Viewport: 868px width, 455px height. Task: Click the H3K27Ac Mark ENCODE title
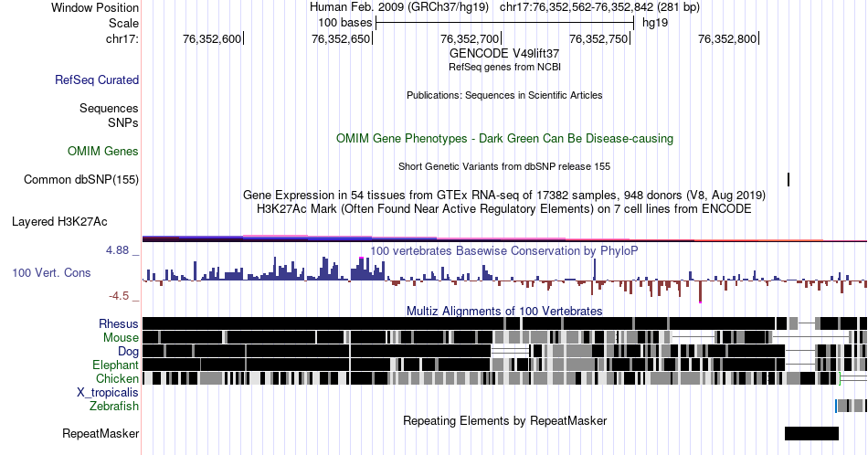point(504,208)
